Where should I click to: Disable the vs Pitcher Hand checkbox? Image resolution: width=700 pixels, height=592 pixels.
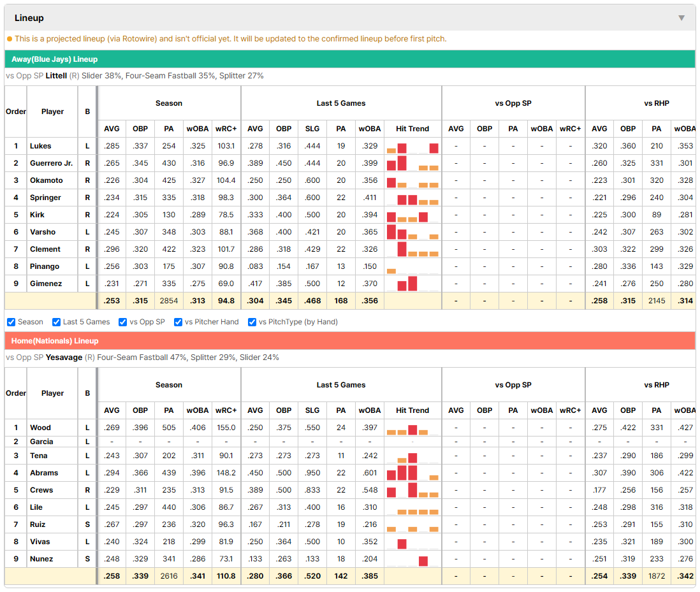(x=178, y=322)
